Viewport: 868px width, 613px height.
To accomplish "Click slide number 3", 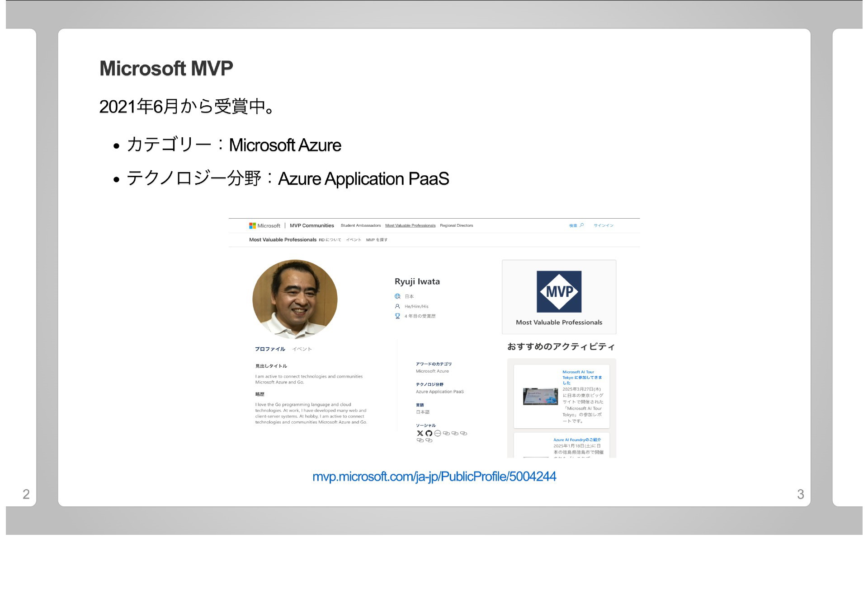I will click(x=801, y=494).
